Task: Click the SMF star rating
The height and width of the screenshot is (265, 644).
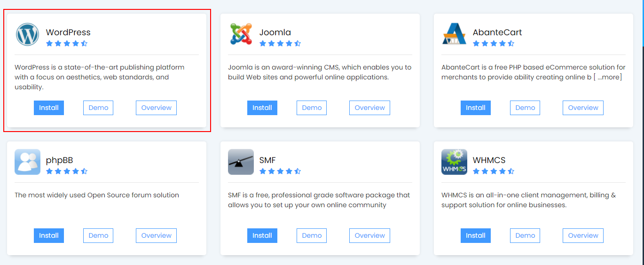Action: click(x=280, y=171)
